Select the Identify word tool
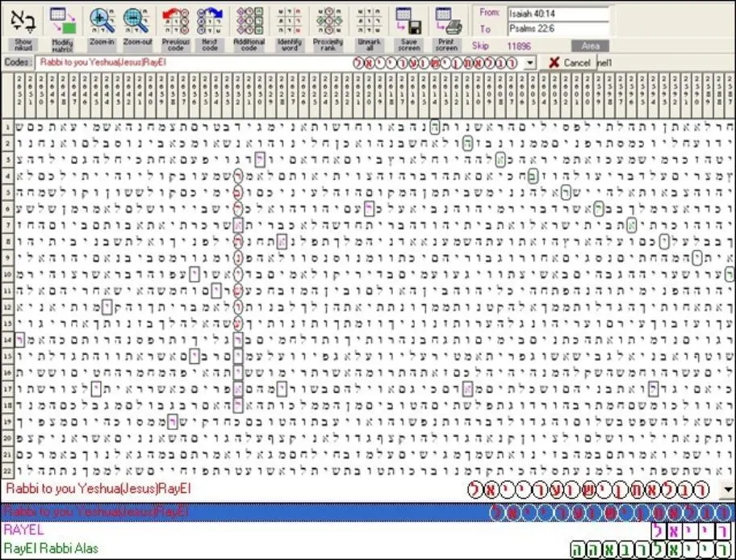 [289, 21]
